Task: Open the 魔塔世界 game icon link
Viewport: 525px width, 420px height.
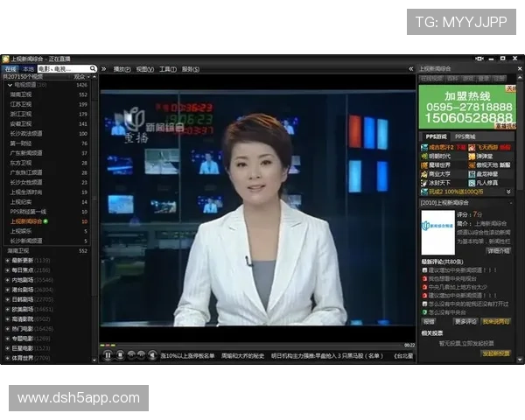Action: pyautogui.click(x=424, y=165)
